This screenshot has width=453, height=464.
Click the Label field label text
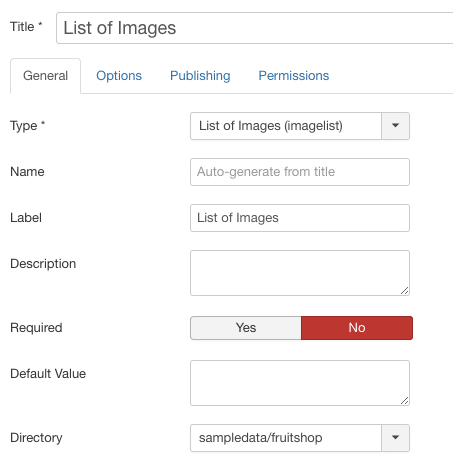26,218
